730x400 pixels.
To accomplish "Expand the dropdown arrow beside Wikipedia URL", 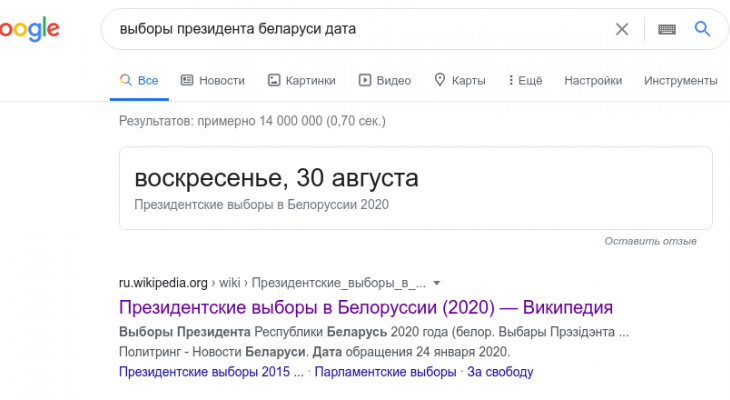I will pyautogui.click(x=437, y=283).
